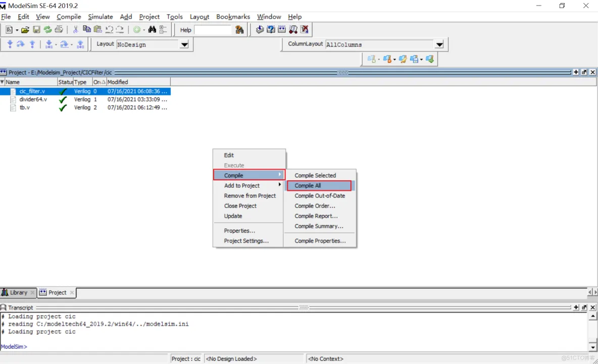Select the tb.v file
The width and height of the screenshot is (598, 364).
pyautogui.click(x=24, y=108)
